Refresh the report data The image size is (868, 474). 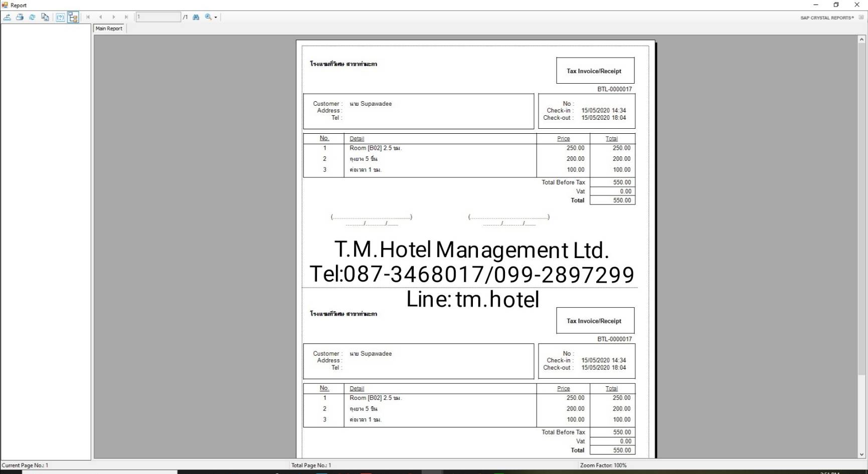(x=32, y=17)
